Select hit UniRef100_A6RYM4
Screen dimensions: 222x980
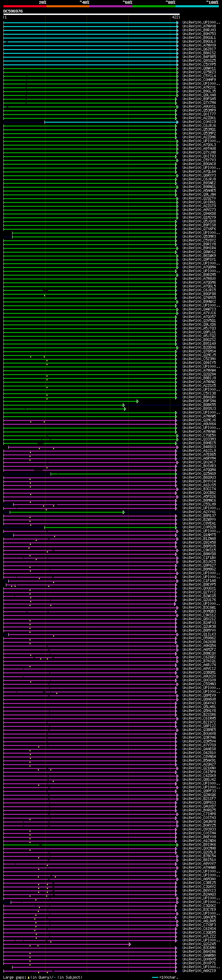[x=199, y=458]
